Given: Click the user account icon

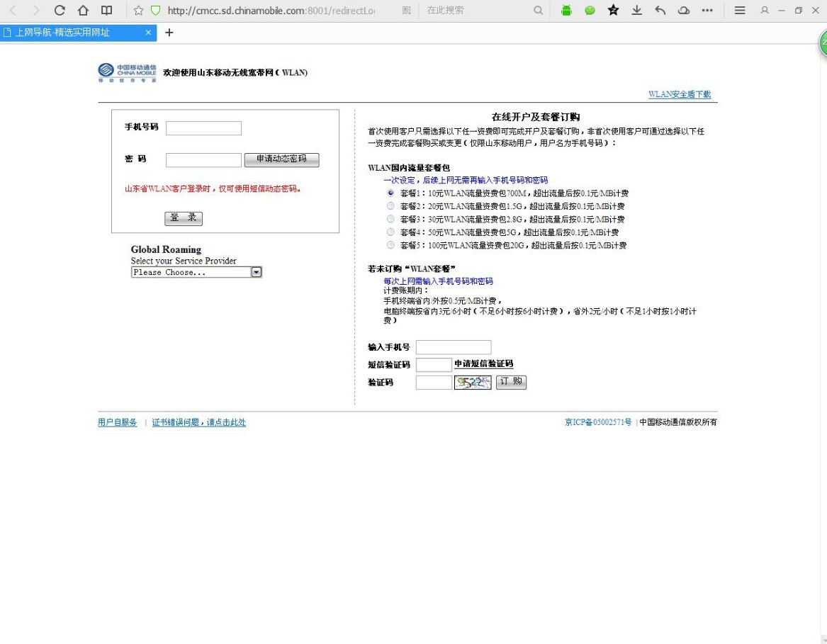Looking at the screenshot, I should (764, 11).
